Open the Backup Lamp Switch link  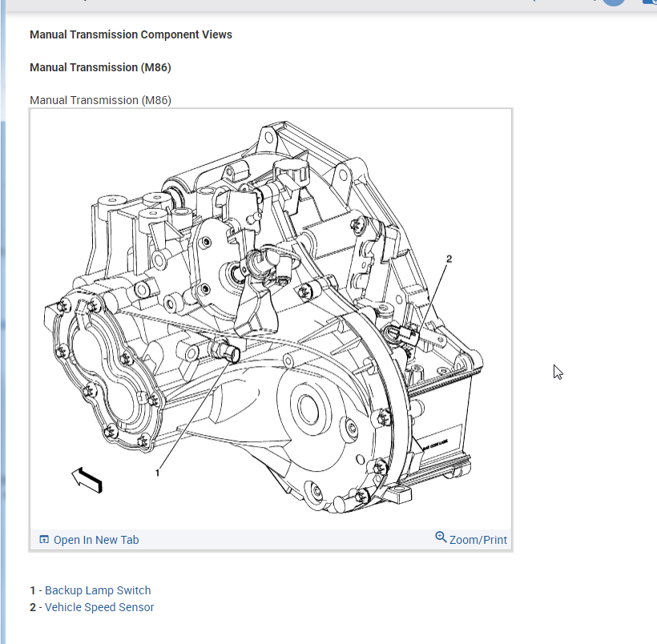98,590
